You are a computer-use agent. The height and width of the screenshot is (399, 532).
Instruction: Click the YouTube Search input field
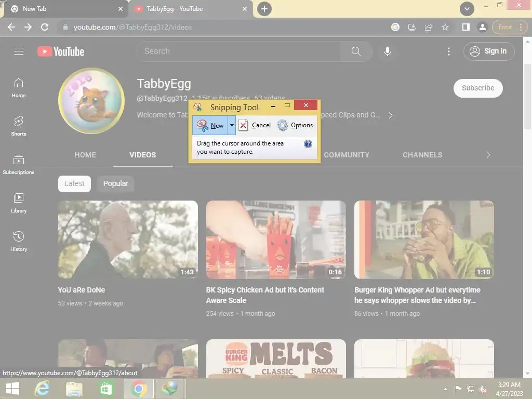(x=238, y=51)
